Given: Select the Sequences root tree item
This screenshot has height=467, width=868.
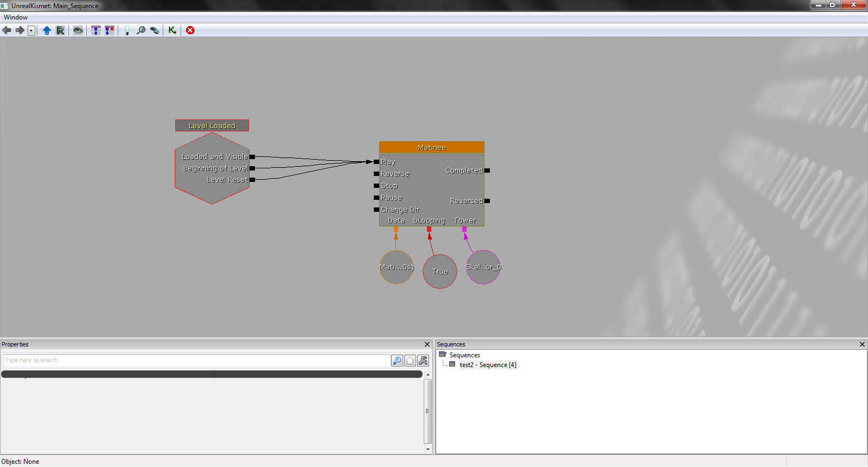Looking at the screenshot, I should (464, 355).
